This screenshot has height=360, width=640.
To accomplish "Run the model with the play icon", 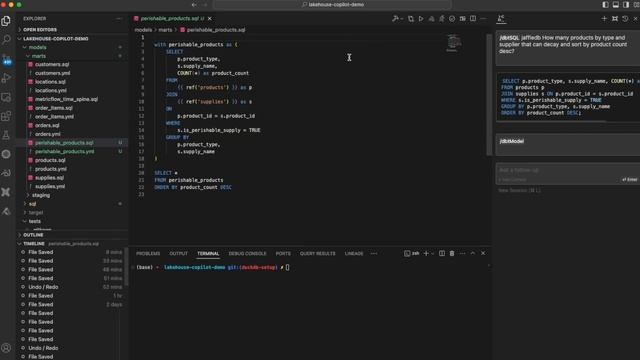I will (x=421, y=18).
